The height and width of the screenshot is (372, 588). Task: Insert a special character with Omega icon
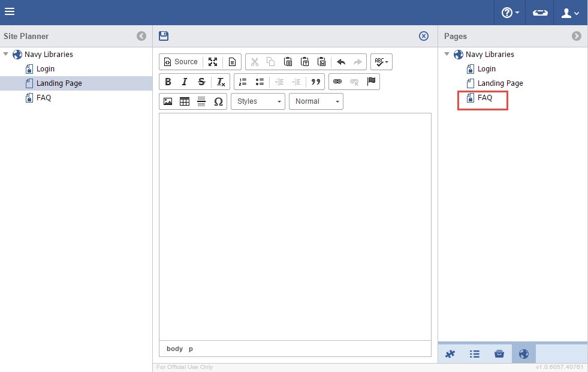218,101
